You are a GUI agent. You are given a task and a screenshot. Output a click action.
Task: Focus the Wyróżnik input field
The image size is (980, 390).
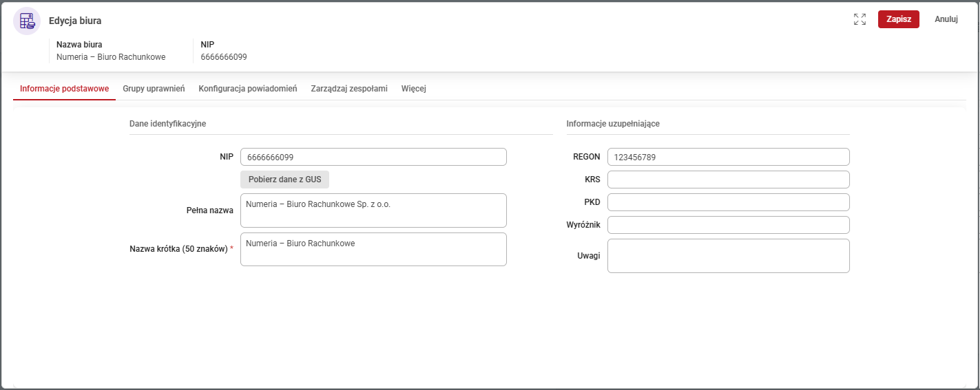pyautogui.click(x=728, y=225)
